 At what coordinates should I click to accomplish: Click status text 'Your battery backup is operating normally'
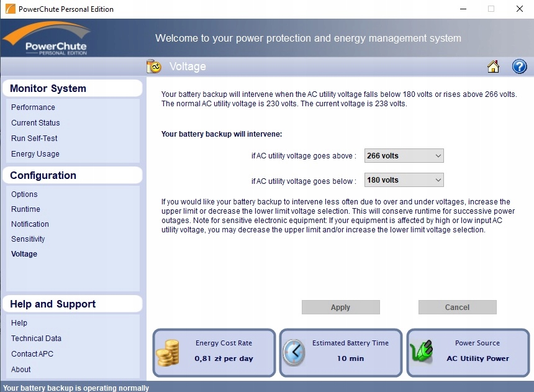tap(76, 388)
